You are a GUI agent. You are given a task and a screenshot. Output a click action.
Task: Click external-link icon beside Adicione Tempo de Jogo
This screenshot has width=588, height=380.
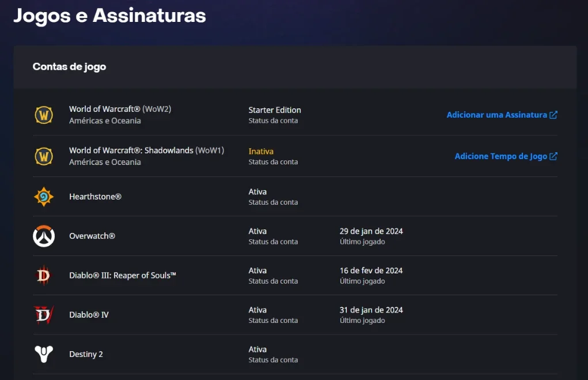click(553, 156)
